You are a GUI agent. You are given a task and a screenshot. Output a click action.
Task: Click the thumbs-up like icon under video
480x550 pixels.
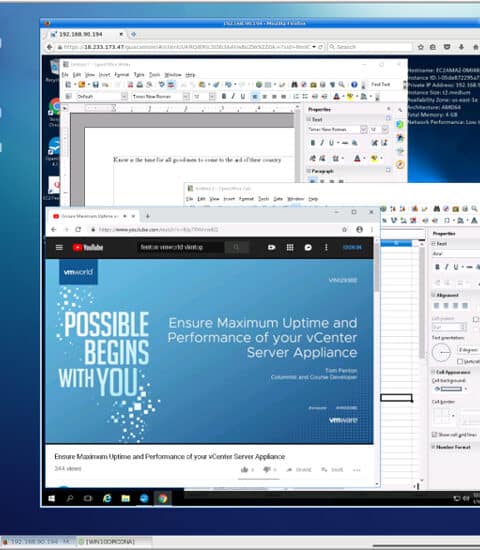click(245, 469)
